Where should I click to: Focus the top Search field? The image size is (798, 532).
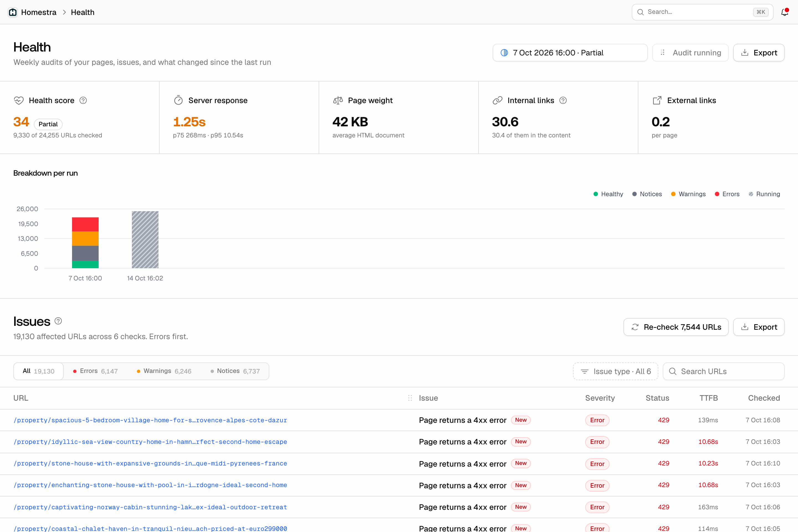[702, 12]
